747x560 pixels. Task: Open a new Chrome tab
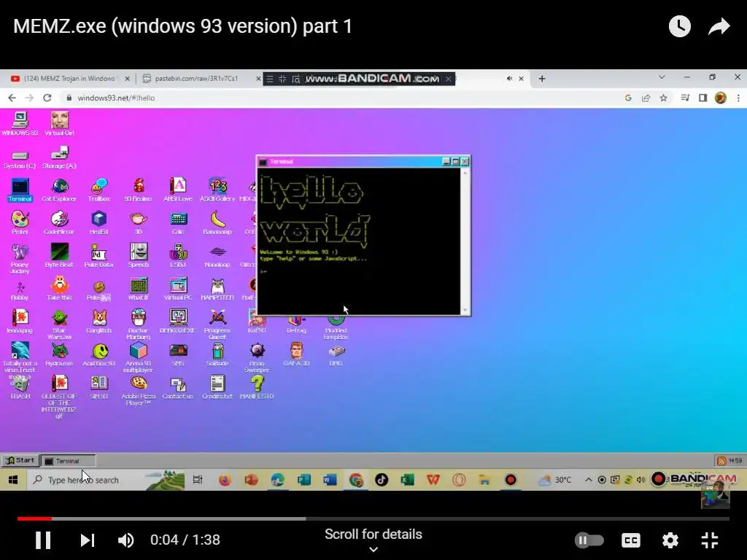pos(542,79)
